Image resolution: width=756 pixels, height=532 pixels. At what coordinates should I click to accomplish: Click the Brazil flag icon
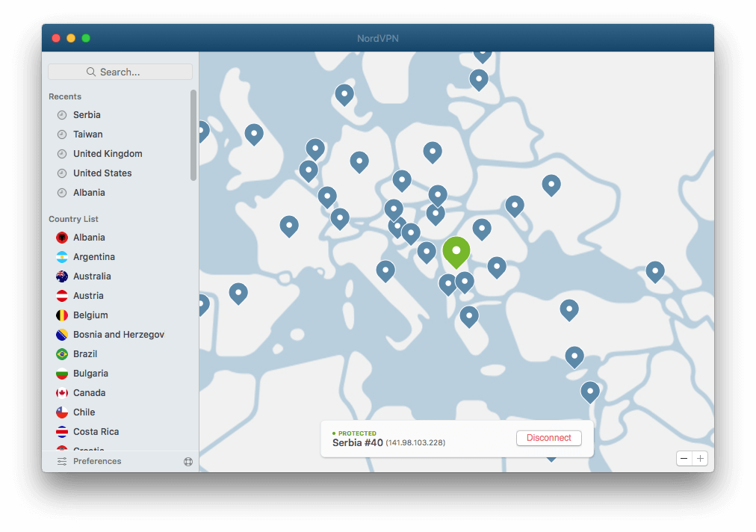(x=62, y=354)
